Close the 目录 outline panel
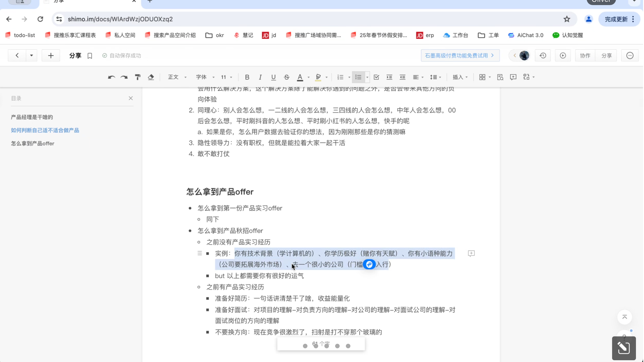Screen dimensions: 644x362 tap(131, 98)
